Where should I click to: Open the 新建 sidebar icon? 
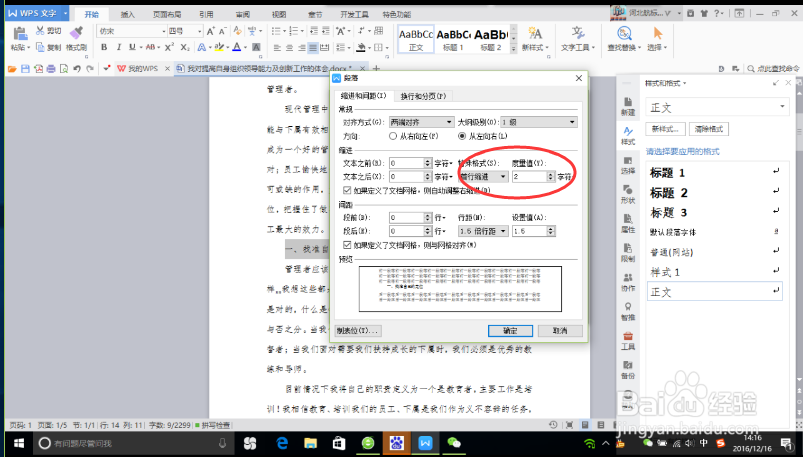coord(628,107)
